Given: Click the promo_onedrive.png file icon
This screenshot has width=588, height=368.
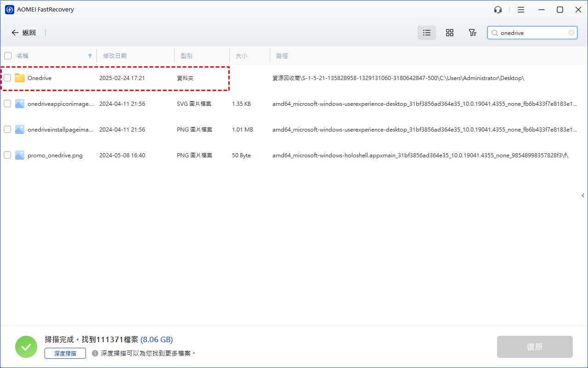Looking at the screenshot, I should [x=19, y=155].
